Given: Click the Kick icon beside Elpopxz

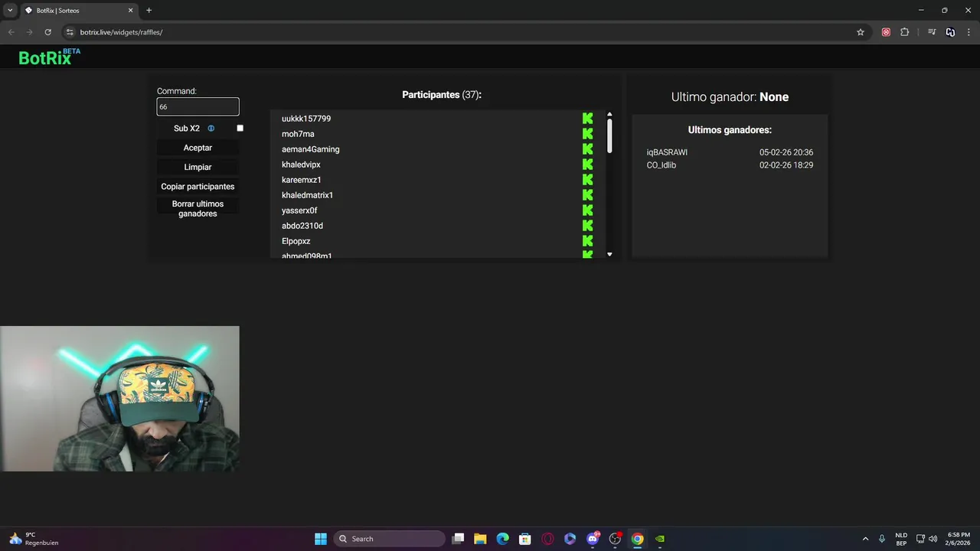Looking at the screenshot, I should tap(587, 241).
